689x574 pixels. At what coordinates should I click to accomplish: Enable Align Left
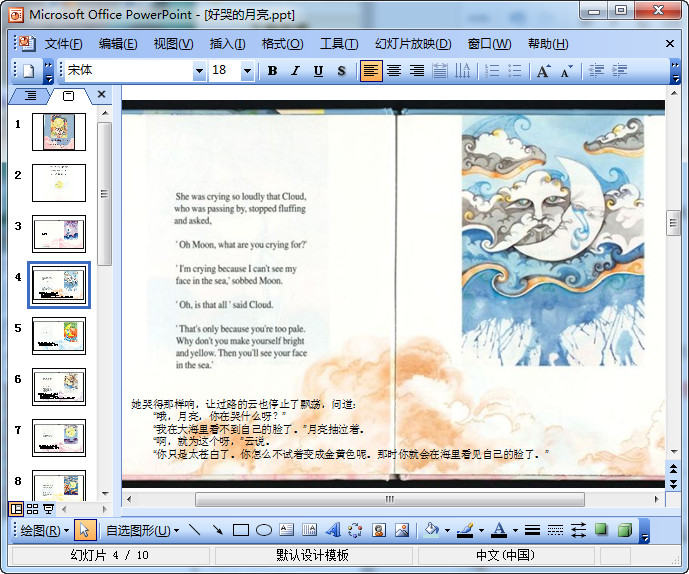371,71
